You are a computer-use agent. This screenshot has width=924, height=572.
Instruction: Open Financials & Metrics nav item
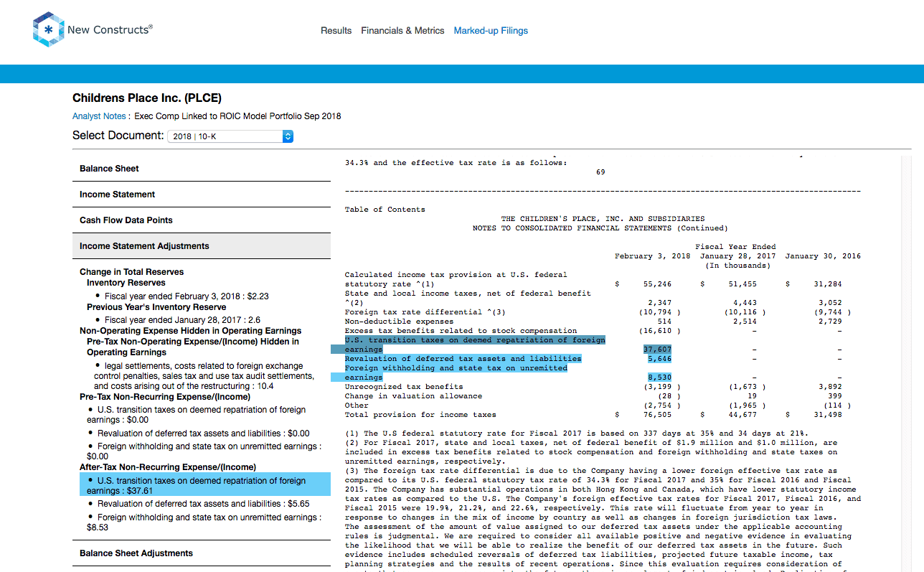402,31
